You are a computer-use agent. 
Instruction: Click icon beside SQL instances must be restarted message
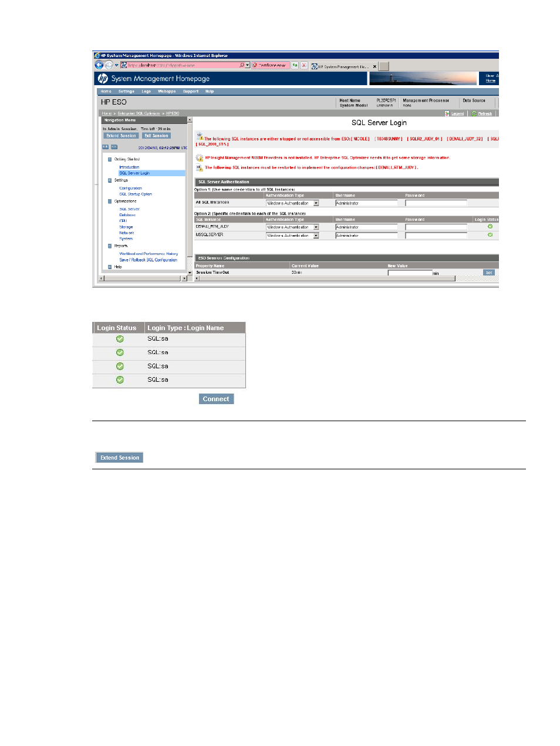point(200,167)
